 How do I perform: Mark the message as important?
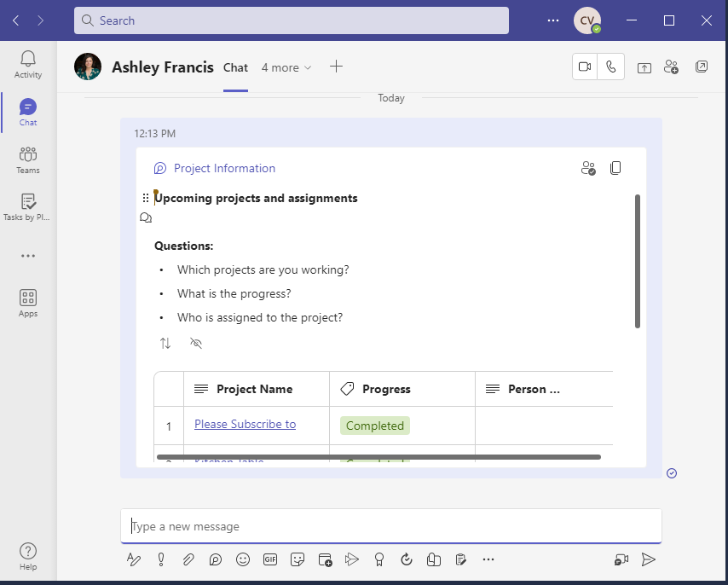click(161, 559)
